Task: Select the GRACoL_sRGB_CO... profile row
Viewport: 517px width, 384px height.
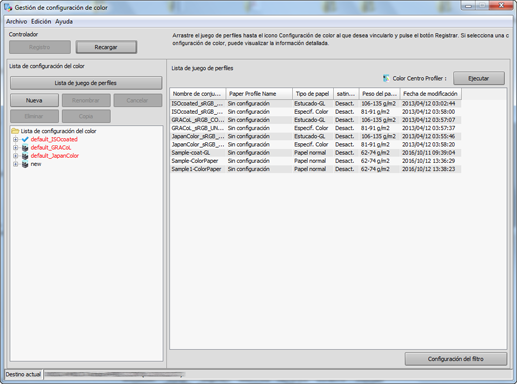Action: pos(315,120)
